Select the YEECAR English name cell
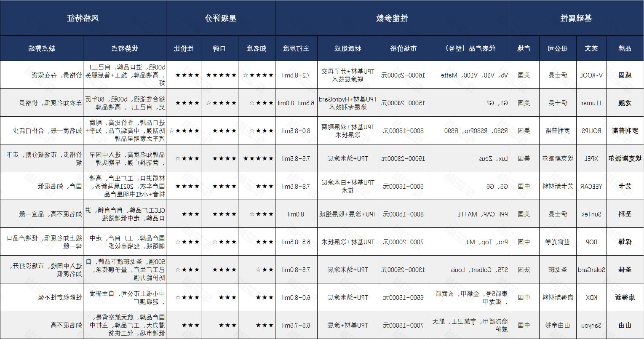 [592, 186]
